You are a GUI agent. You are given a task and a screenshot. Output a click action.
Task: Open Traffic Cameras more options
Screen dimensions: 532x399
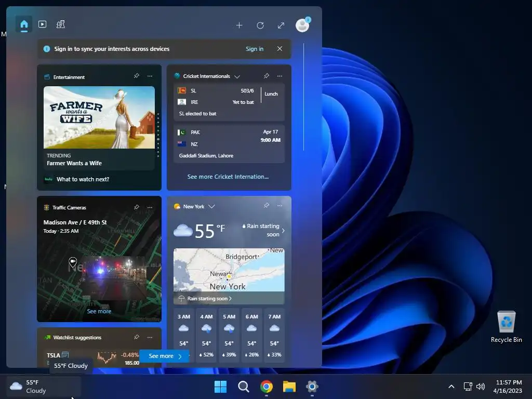coord(150,207)
